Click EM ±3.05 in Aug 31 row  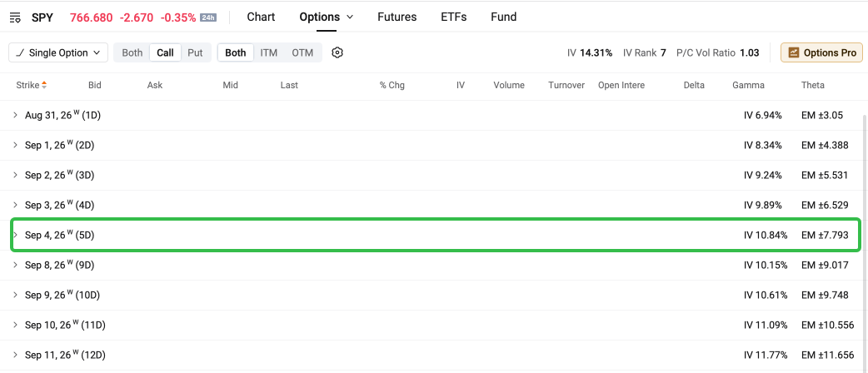pyautogui.click(x=822, y=115)
